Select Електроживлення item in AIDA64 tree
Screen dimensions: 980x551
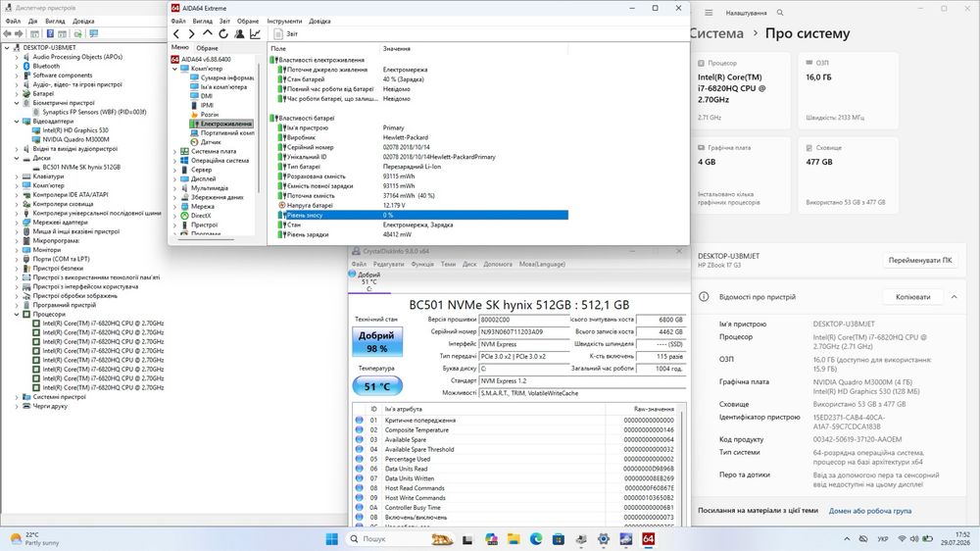coord(225,124)
